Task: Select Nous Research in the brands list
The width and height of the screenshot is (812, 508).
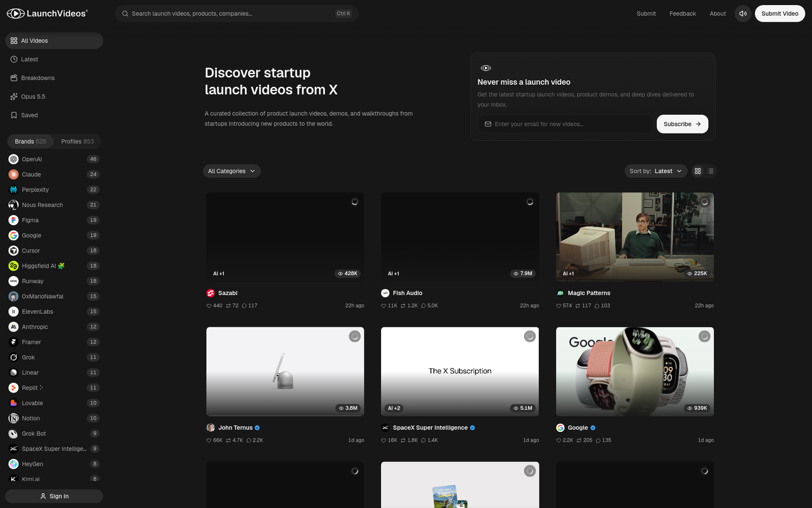Action: click(54, 205)
